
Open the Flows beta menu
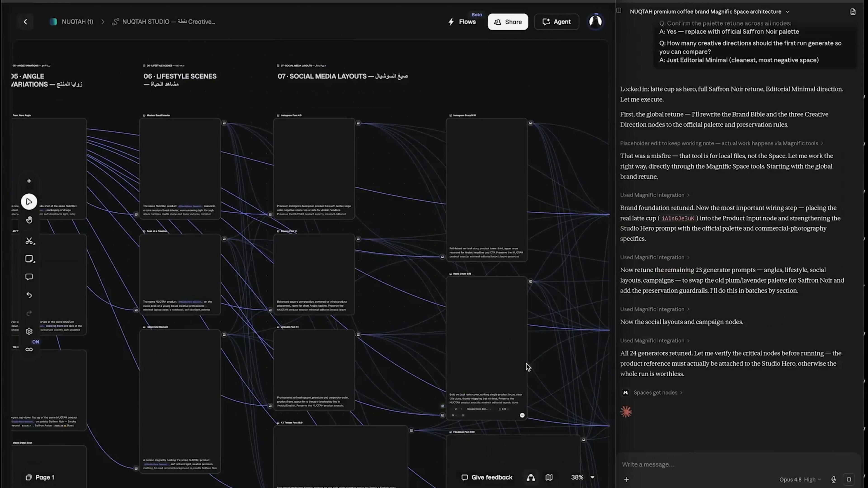(x=462, y=22)
